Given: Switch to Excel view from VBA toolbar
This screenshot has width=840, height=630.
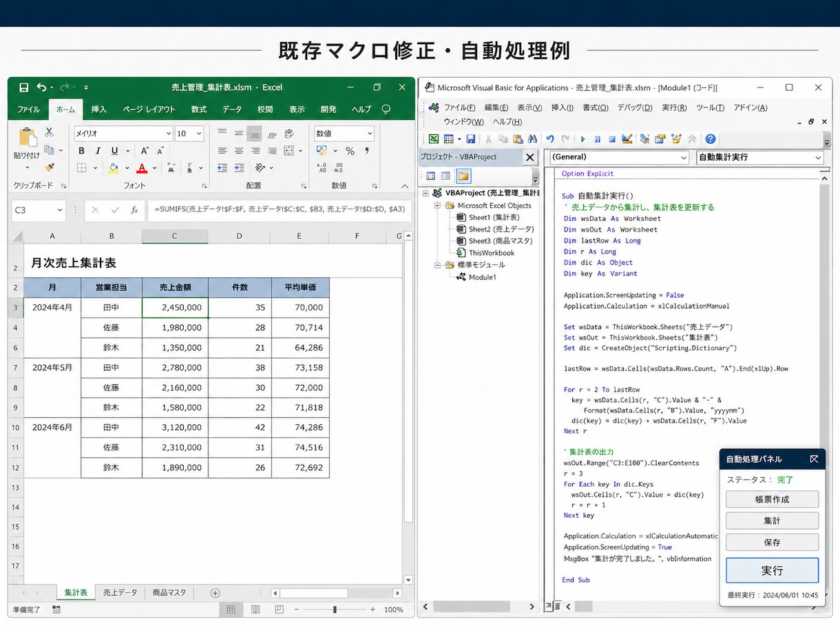Looking at the screenshot, I should [x=434, y=138].
